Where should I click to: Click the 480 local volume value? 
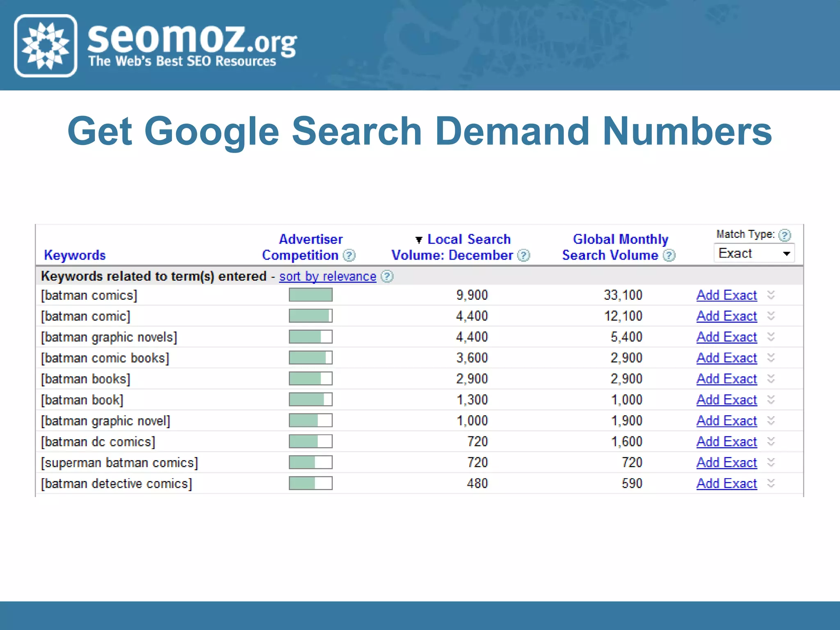click(x=477, y=484)
